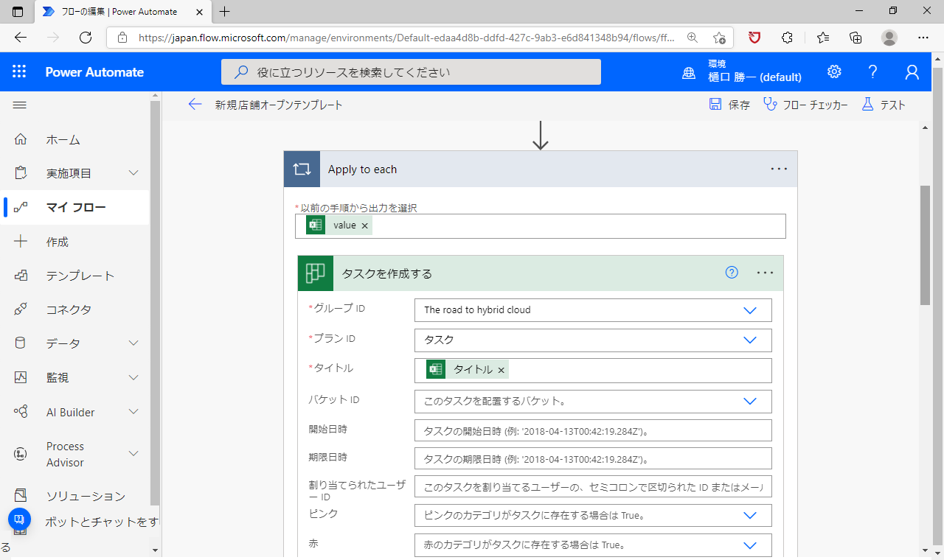Click the 作成 plus icon

click(21, 241)
